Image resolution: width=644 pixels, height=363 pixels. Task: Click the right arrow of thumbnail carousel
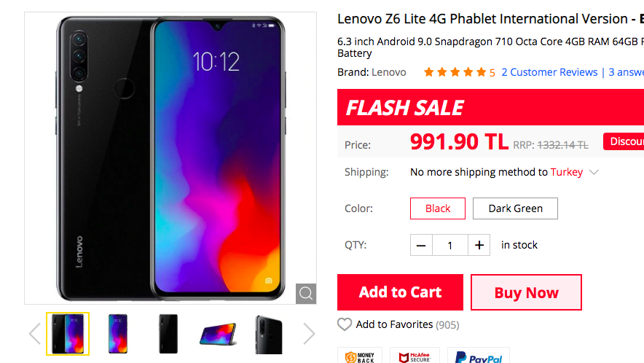[x=309, y=333]
